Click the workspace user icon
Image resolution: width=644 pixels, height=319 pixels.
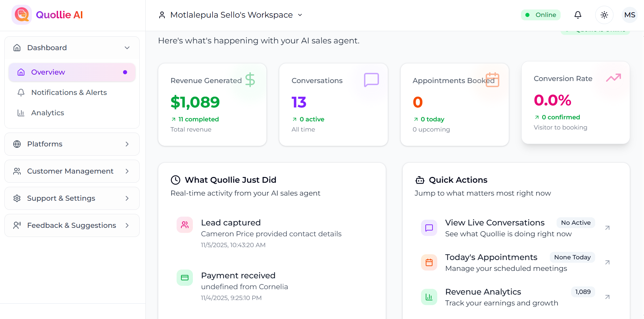tap(162, 15)
